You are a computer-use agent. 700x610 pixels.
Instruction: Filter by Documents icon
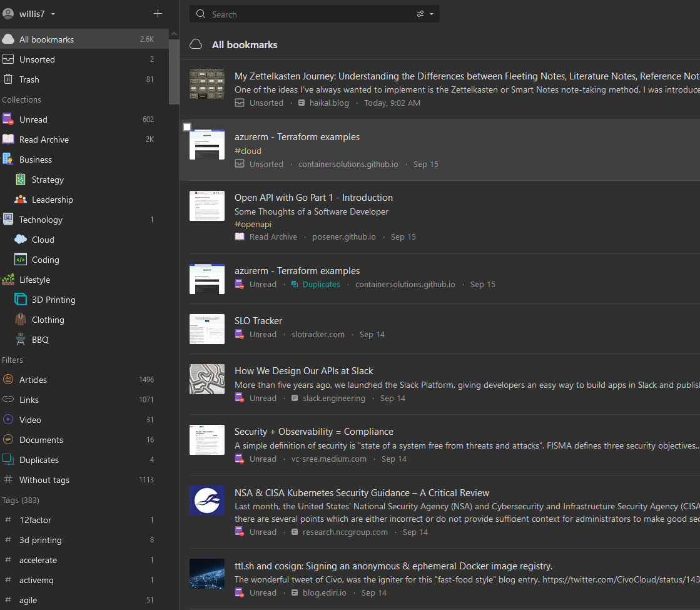click(x=8, y=439)
